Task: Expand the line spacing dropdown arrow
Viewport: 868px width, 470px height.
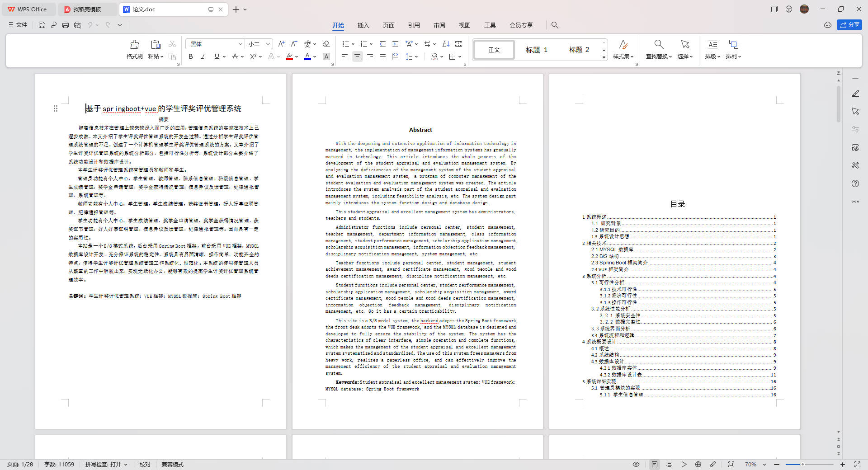Action: (x=416, y=56)
